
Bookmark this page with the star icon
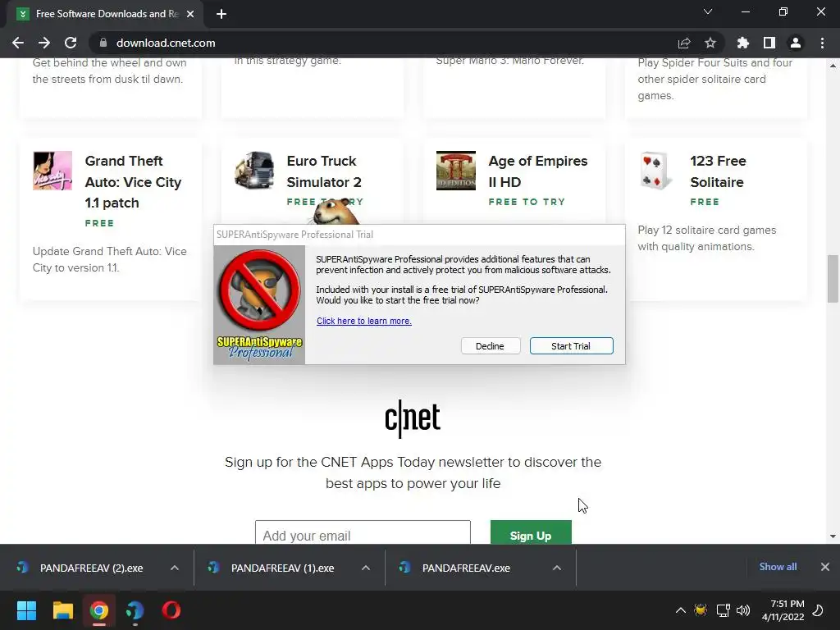[x=710, y=43]
